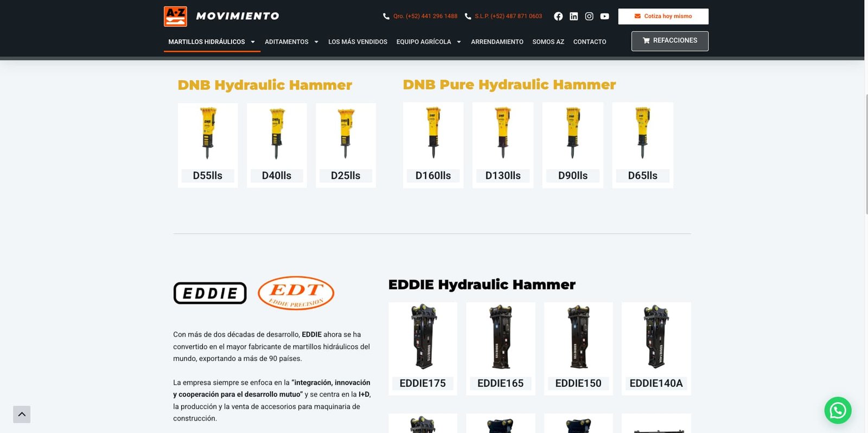
Task: Click the EDDIE175 label
Action: tap(423, 383)
